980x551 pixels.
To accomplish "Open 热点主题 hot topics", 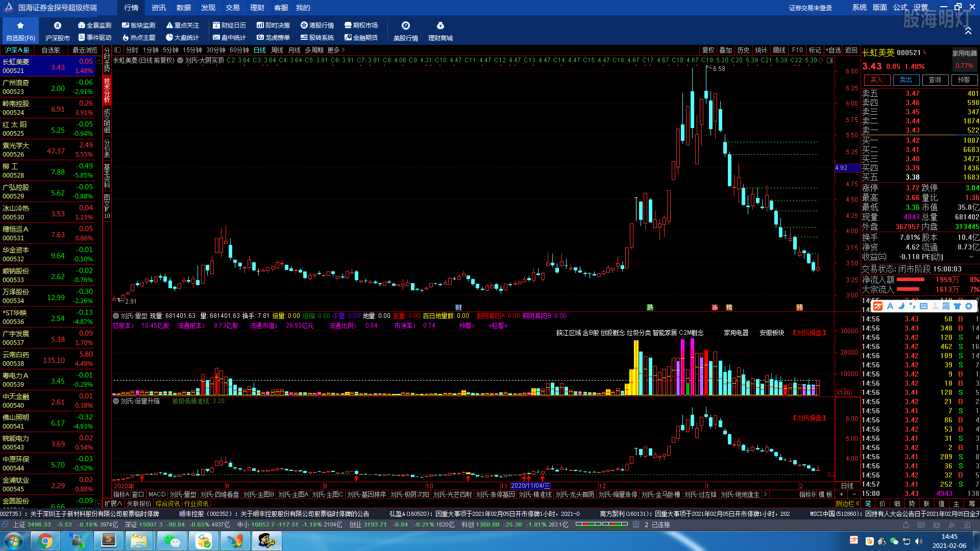I will (138, 37).
